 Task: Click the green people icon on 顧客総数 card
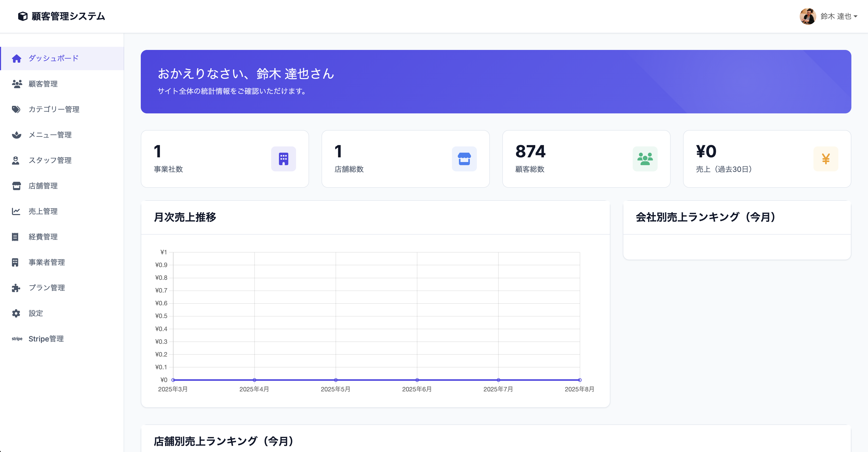click(x=645, y=159)
